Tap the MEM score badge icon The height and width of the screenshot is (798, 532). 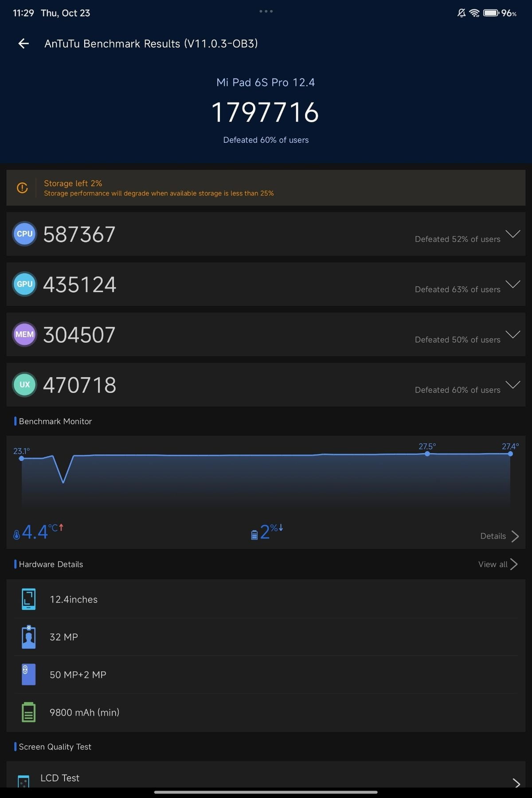25,334
